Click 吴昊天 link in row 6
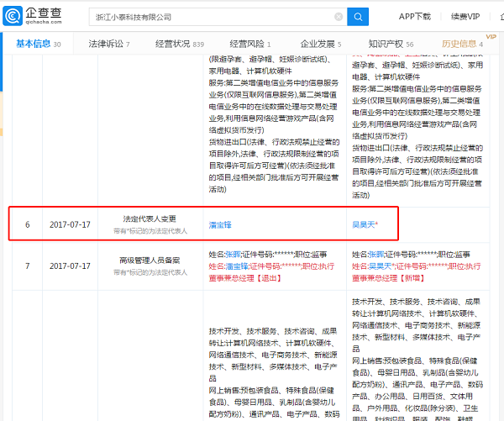 [x=365, y=224]
